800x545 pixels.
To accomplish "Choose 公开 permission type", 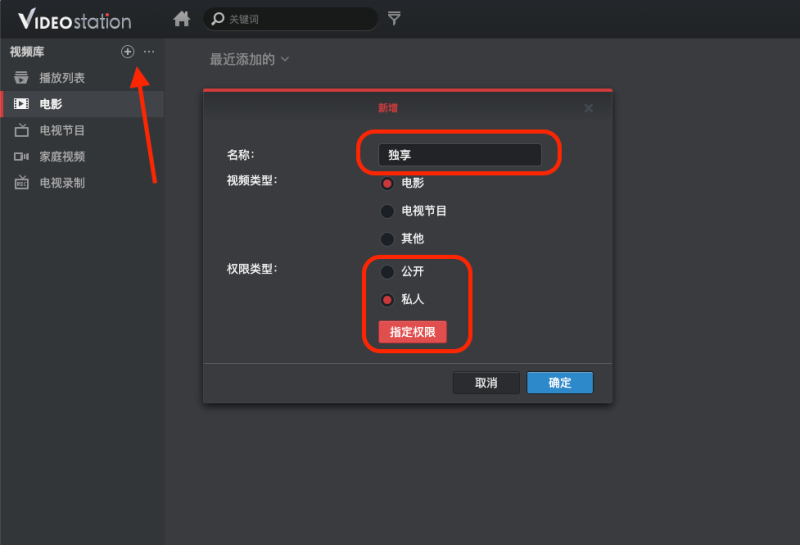I will click(387, 271).
